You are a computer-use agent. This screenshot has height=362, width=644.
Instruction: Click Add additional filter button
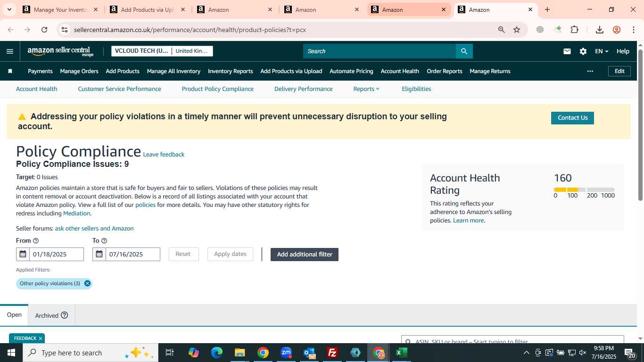(x=305, y=255)
